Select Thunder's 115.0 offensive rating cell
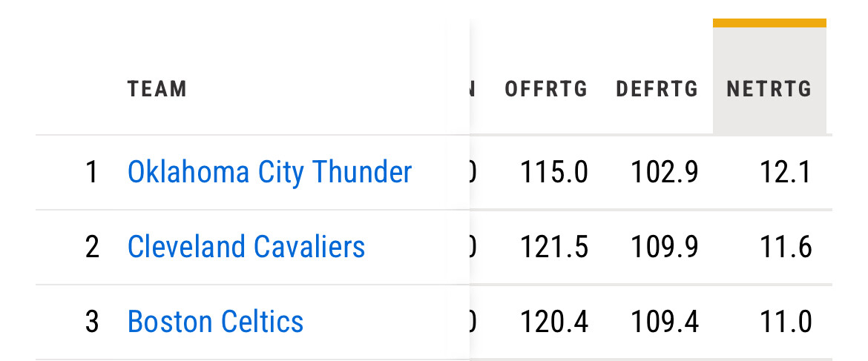The width and height of the screenshot is (868, 361). pos(553,172)
